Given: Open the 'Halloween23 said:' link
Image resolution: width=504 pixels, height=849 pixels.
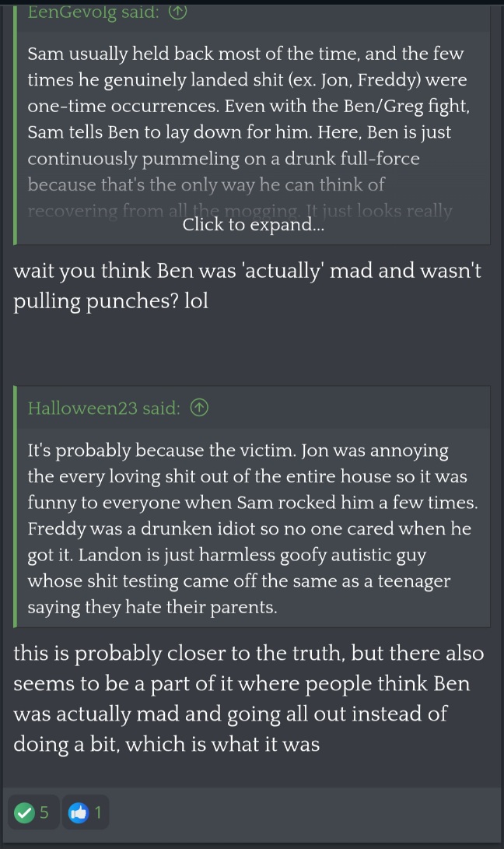Looking at the screenshot, I should point(104,408).
